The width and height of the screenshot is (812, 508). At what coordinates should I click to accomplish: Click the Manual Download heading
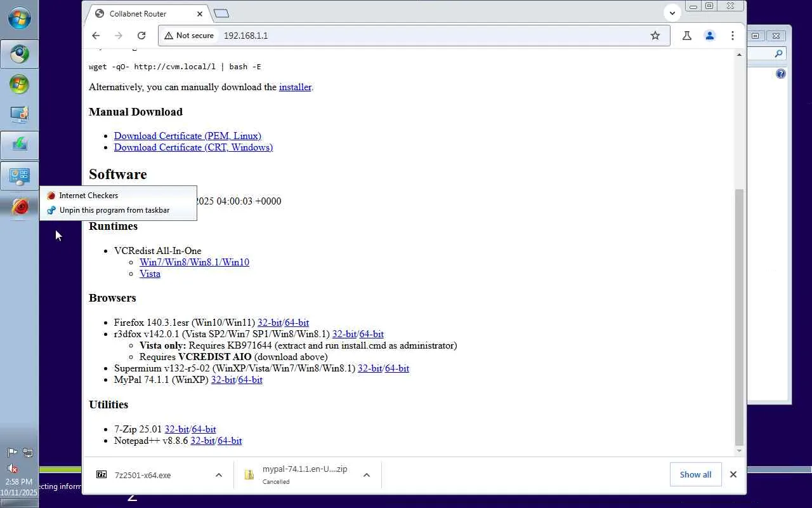pos(136,112)
